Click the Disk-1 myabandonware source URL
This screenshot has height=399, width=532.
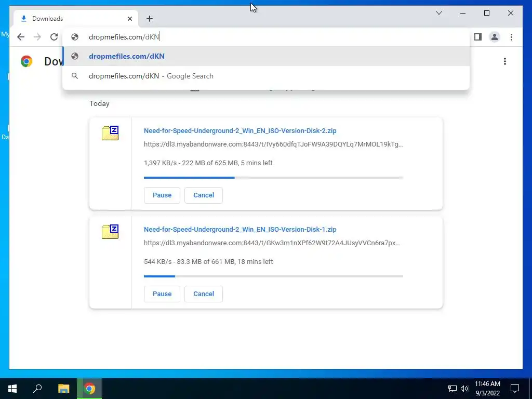tap(271, 243)
